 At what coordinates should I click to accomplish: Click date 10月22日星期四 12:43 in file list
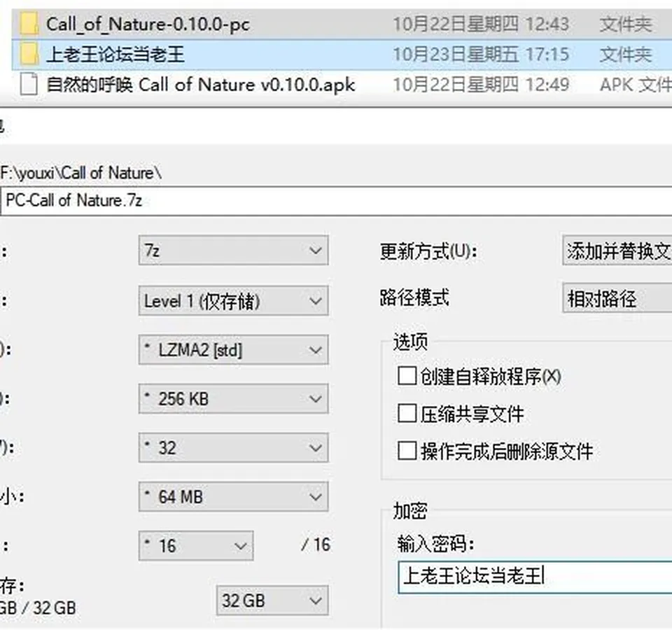tap(481, 24)
